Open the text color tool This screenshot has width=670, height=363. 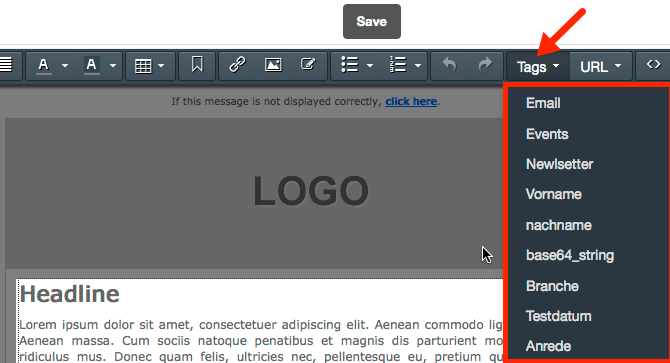click(43, 66)
